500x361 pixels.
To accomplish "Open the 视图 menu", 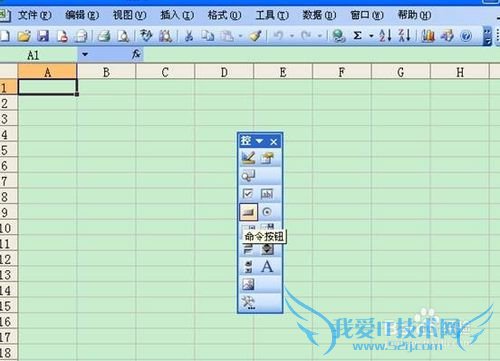I will tap(129, 15).
